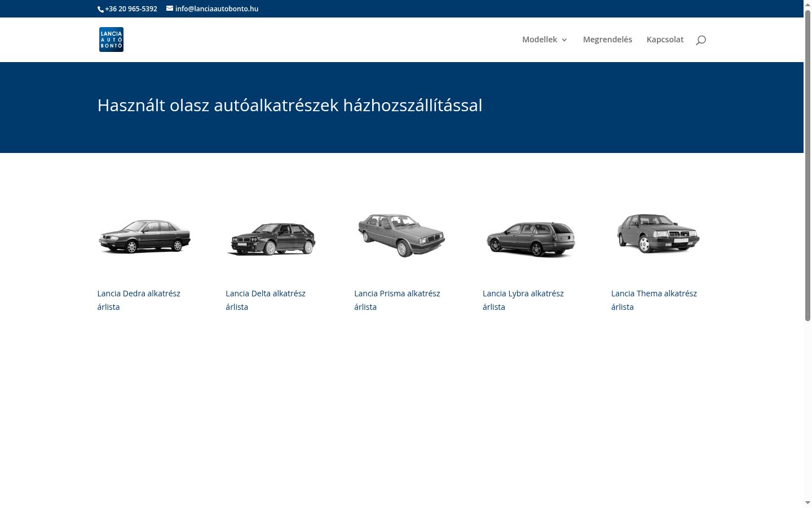Screen dimensions: 812x508
Task: Open Lancia Prisma alkatrész árlista link
Action: click(397, 300)
